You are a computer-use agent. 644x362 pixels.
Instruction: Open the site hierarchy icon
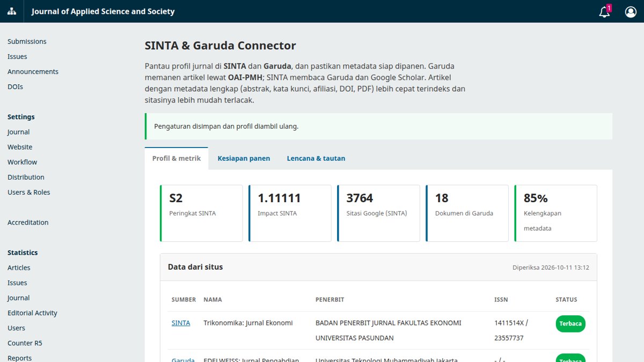[x=12, y=11]
